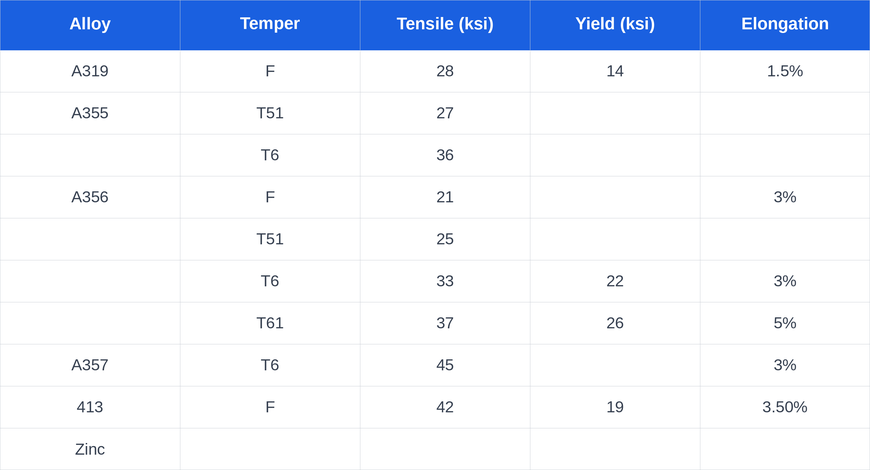Select the A356 alloy cell

point(90,197)
